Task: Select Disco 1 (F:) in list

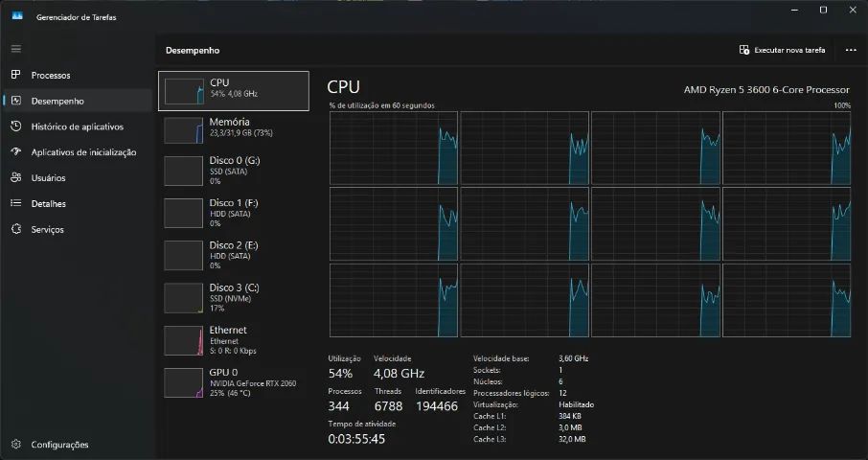Action: (x=234, y=213)
